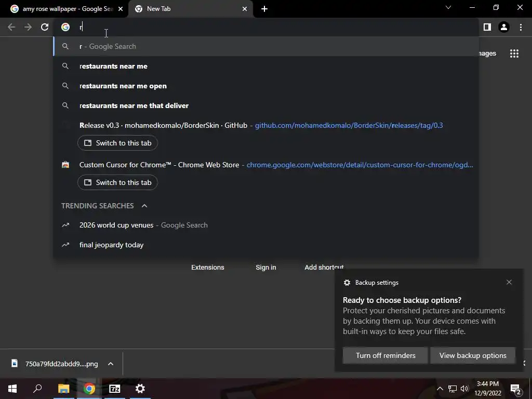Open Chrome's three-dot menu
This screenshot has width=532, height=399.
pos(521,27)
